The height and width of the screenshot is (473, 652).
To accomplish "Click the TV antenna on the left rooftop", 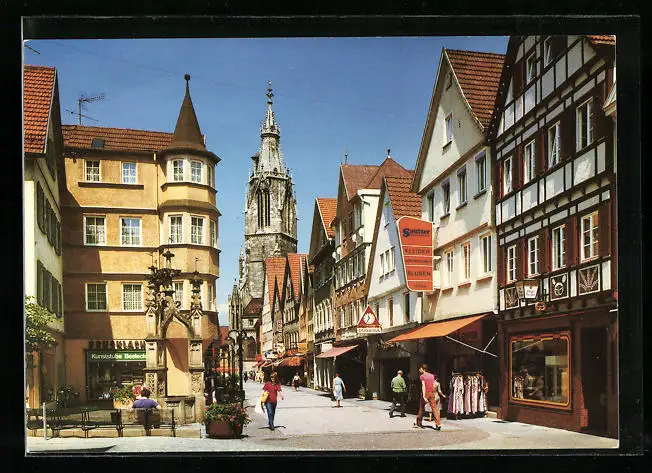I will point(86,105).
